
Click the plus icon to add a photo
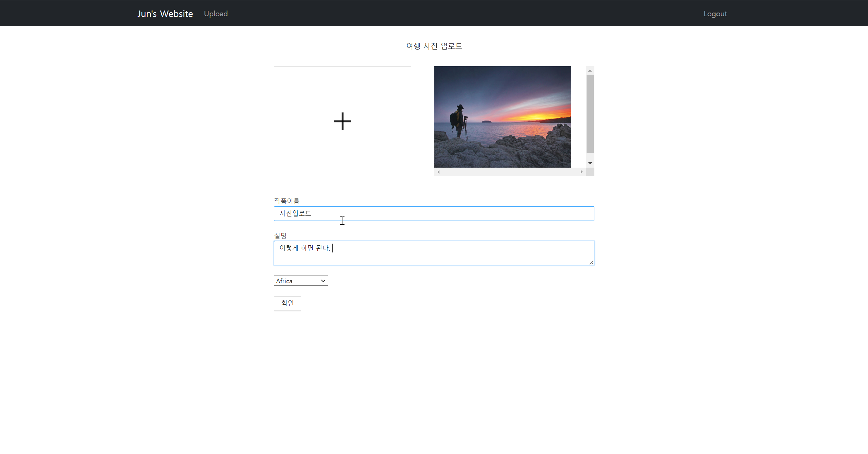342,121
